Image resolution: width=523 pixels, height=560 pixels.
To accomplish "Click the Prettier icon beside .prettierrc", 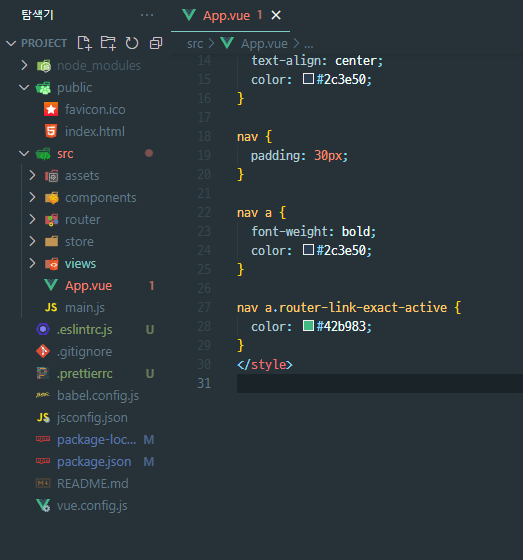I will (x=43, y=373).
